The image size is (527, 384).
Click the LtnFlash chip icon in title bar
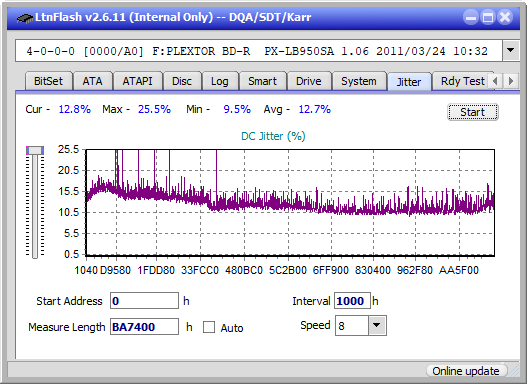point(25,17)
